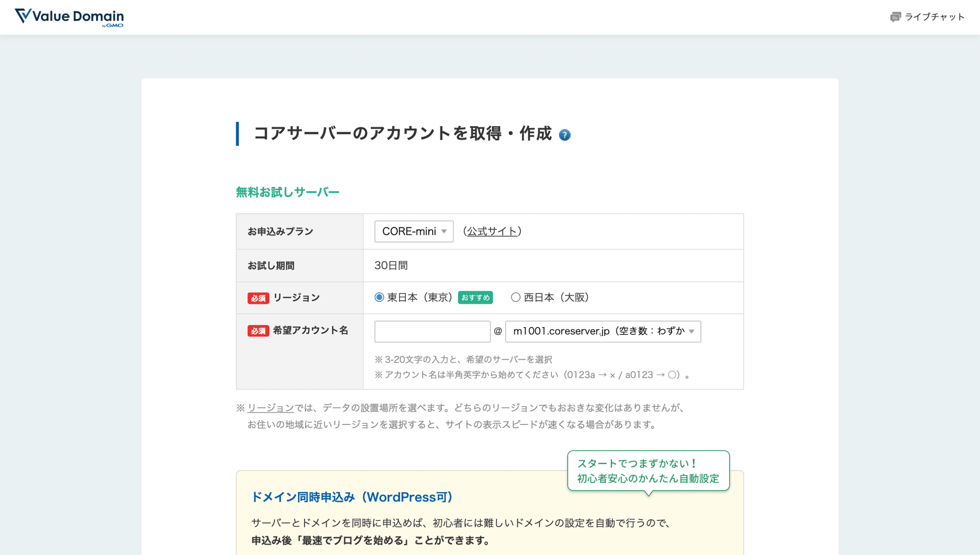Screen dimensions: 980x555
Task: Click the desired account name input field
Action: click(433, 332)
